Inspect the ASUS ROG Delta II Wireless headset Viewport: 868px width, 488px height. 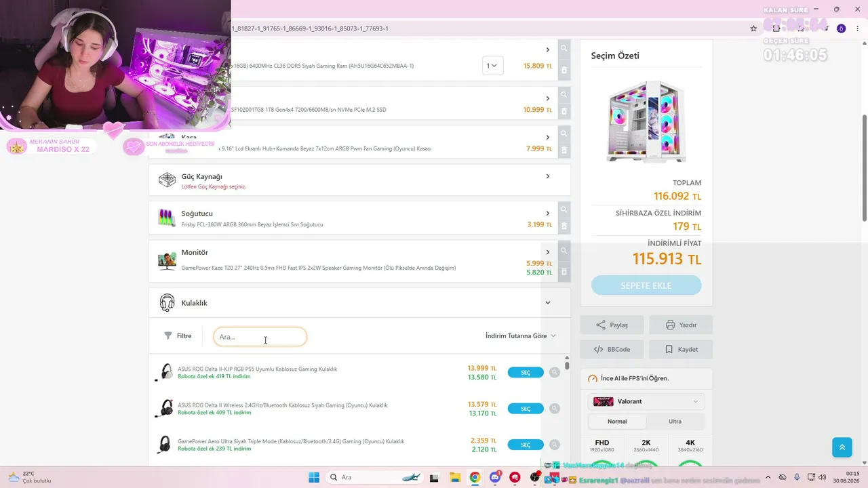[555, 408]
